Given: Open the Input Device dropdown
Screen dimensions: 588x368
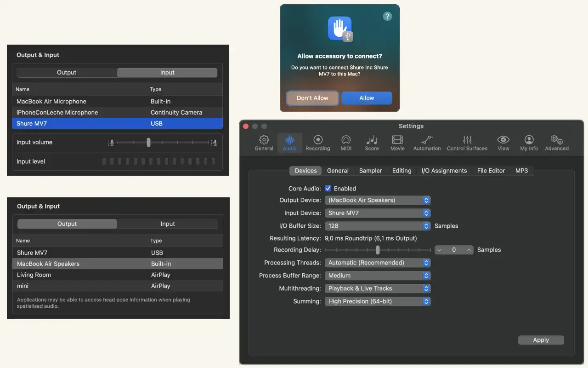Looking at the screenshot, I should (x=378, y=213).
